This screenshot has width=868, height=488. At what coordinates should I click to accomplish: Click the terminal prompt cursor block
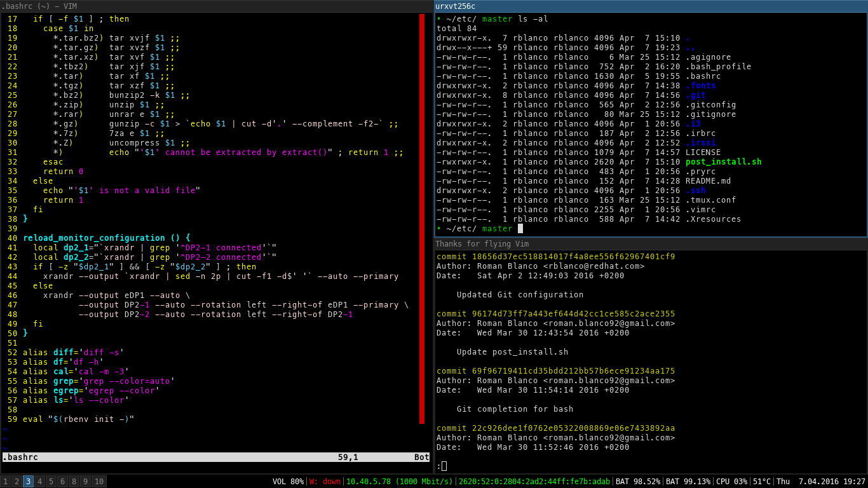(520, 229)
